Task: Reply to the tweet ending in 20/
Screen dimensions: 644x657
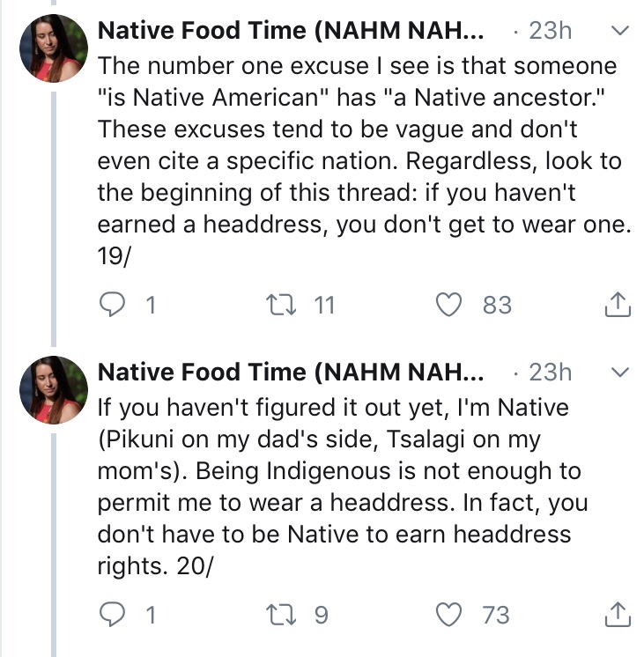Action: coord(112,614)
